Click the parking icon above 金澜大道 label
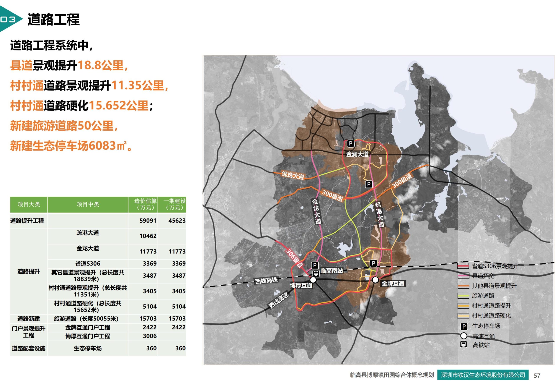The height and width of the screenshot is (392, 555). [350, 144]
